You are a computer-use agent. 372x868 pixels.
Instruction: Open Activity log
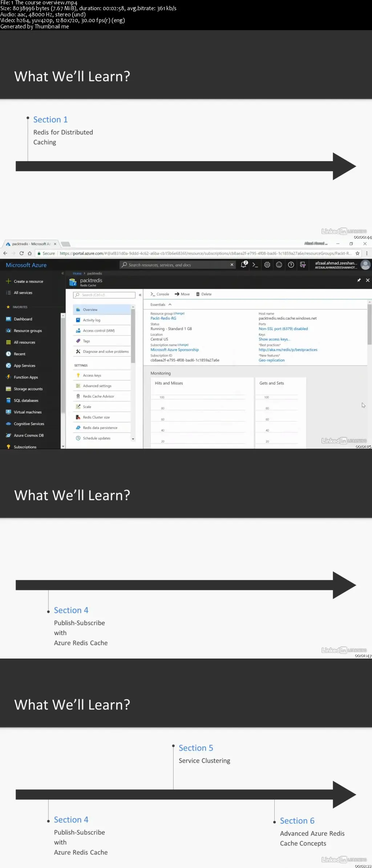coord(102,320)
